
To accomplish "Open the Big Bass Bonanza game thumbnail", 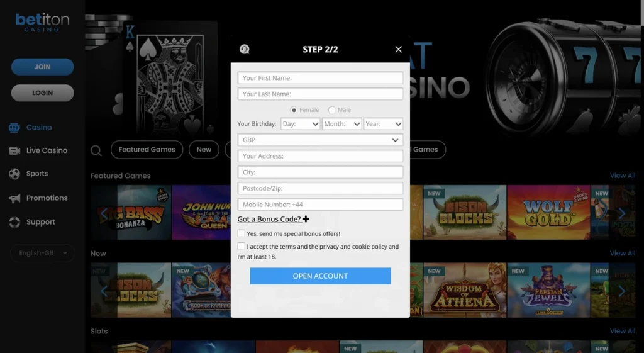I will click(x=131, y=213).
